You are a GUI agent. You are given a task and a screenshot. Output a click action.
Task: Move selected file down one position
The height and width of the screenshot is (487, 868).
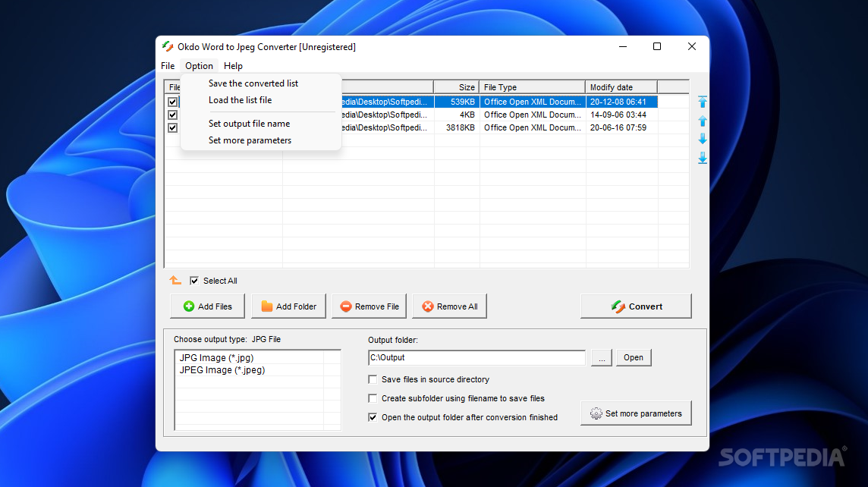point(703,139)
